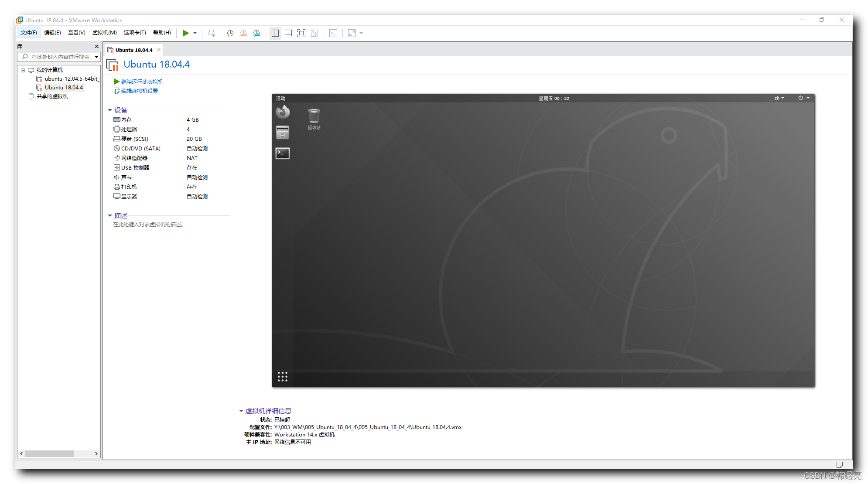
Task: Click the library scrollbar left arrow
Action: click(21, 454)
